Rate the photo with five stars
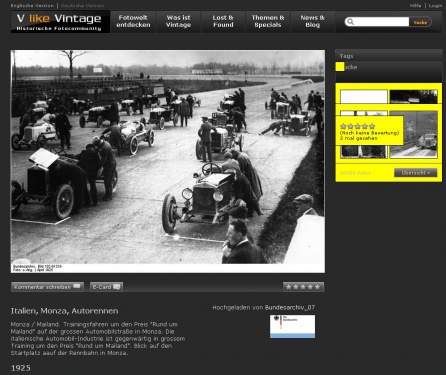 pos(317,287)
